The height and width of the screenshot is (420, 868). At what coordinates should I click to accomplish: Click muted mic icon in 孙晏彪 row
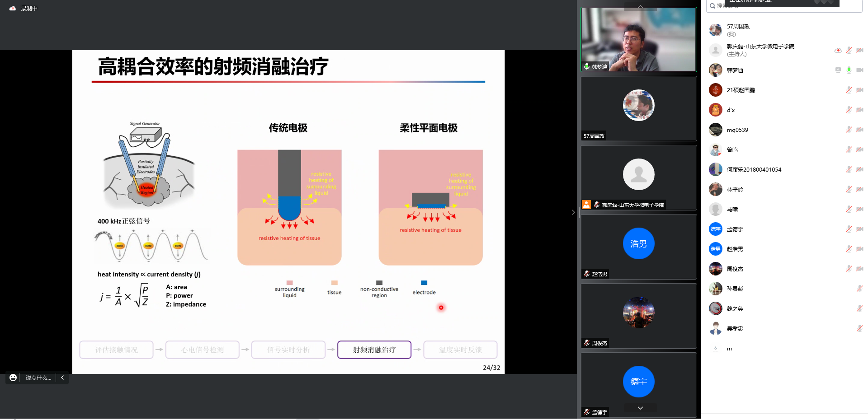click(860, 289)
